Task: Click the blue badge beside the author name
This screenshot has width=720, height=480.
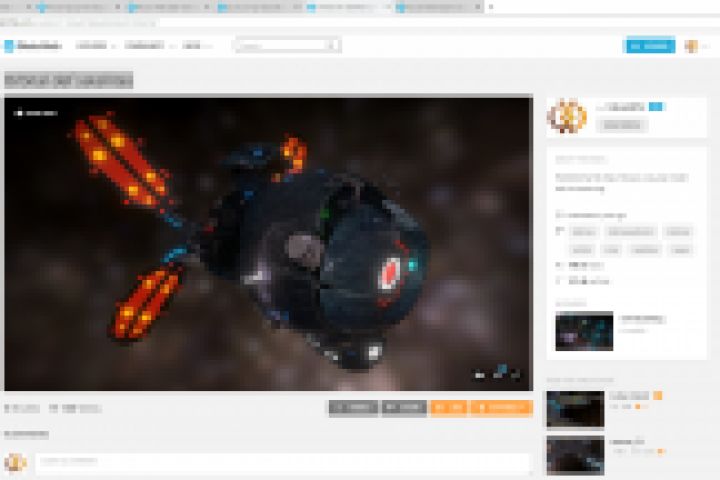Action: tap(656, 107)
